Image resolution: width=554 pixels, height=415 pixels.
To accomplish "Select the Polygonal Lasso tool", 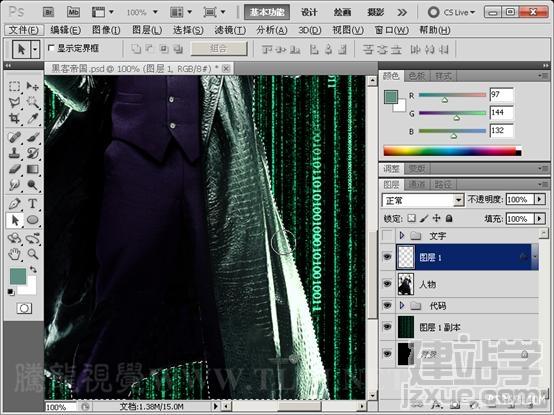I will (x=14, y=102).
